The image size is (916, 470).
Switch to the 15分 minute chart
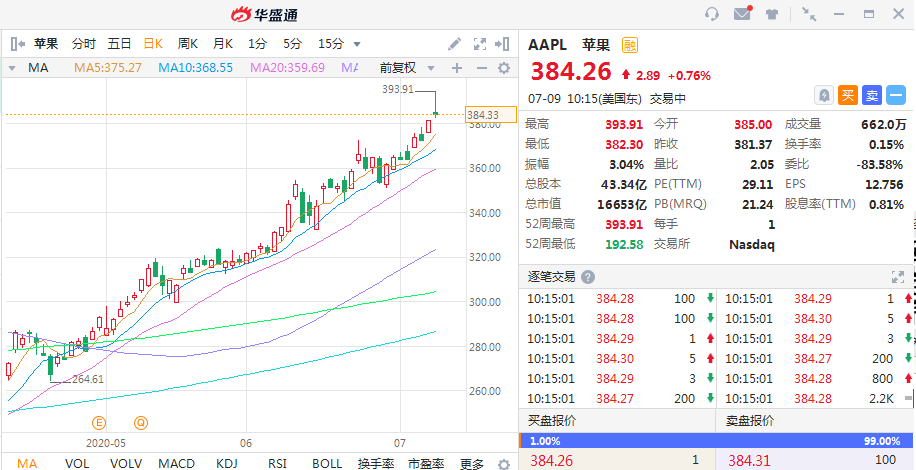331,44
